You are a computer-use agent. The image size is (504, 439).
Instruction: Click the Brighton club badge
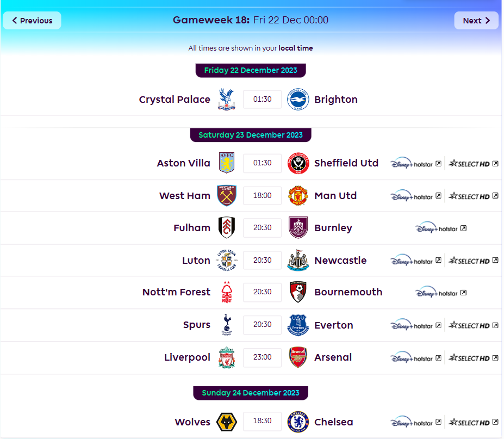pyautogui.click(x=298, y=100)
